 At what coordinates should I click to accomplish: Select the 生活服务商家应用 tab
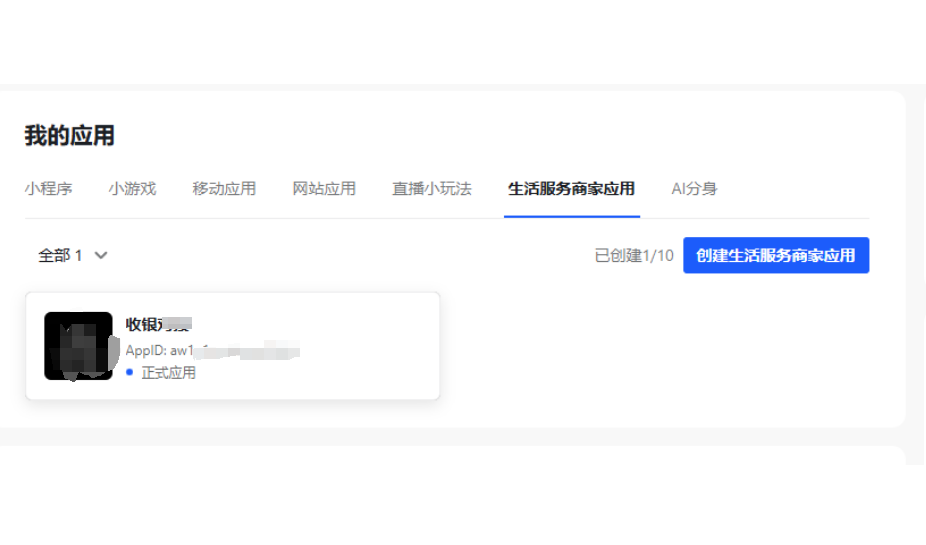[571, 188]
